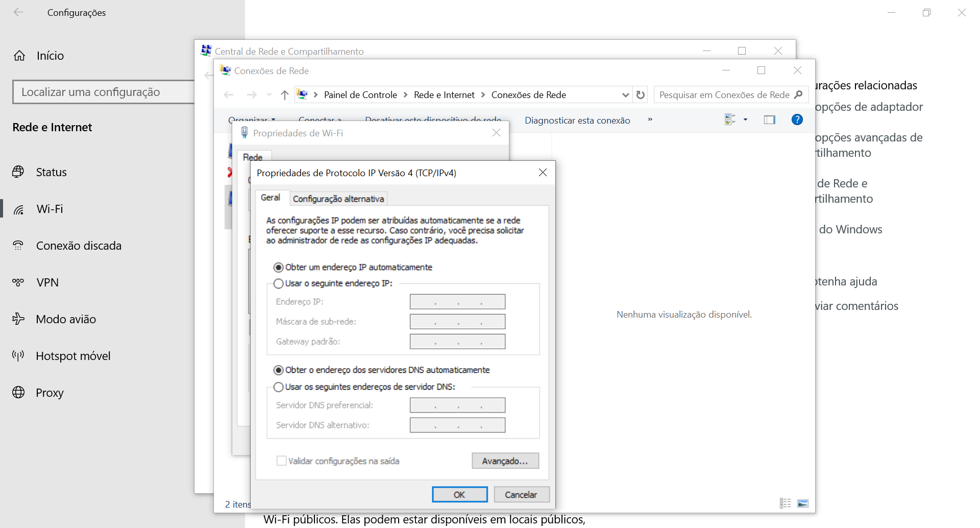Expand Rede e Internet breadcrumb chevron

click(483, 95)
